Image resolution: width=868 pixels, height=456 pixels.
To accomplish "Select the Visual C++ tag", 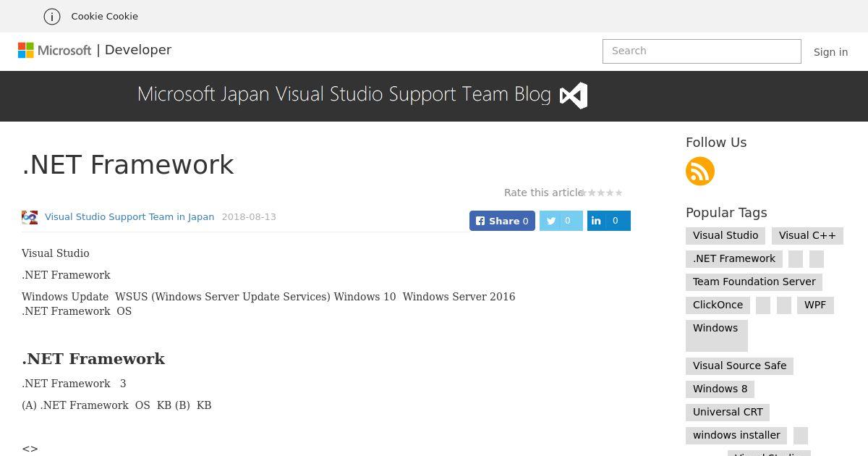I will pos(807,235).
